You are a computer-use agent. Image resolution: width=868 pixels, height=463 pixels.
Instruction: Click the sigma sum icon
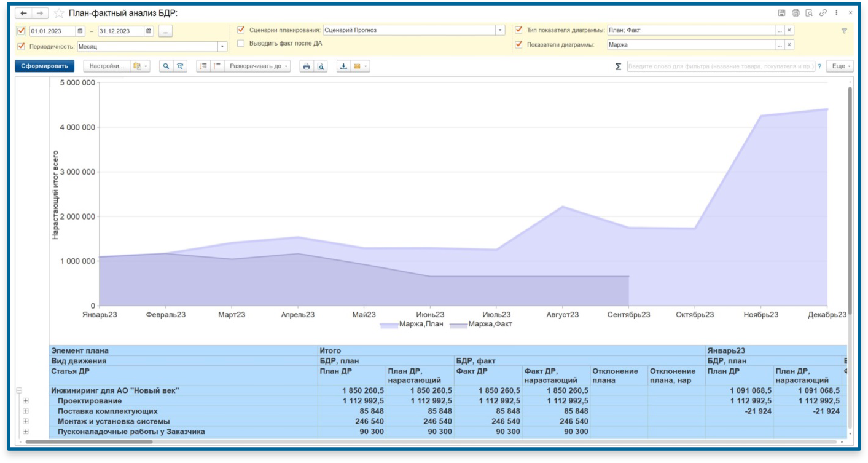tap(618, 66)
